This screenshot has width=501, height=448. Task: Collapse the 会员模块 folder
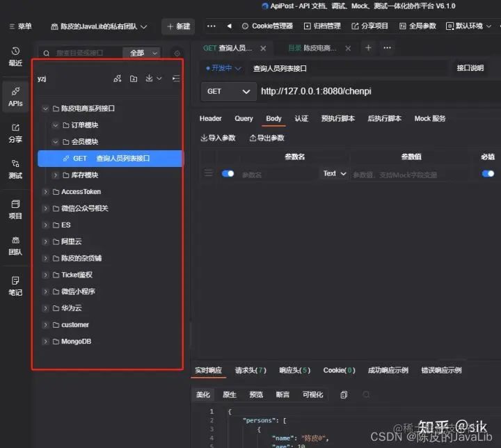55,142
